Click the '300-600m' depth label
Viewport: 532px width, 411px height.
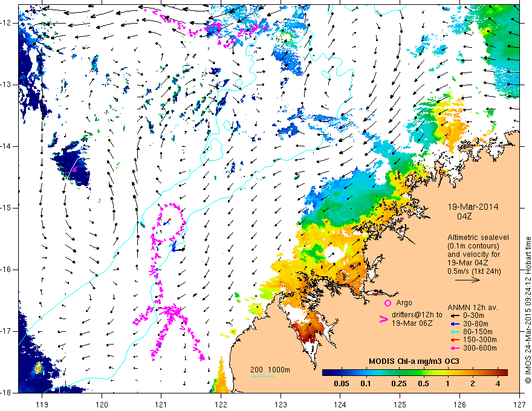pos(479,348)
